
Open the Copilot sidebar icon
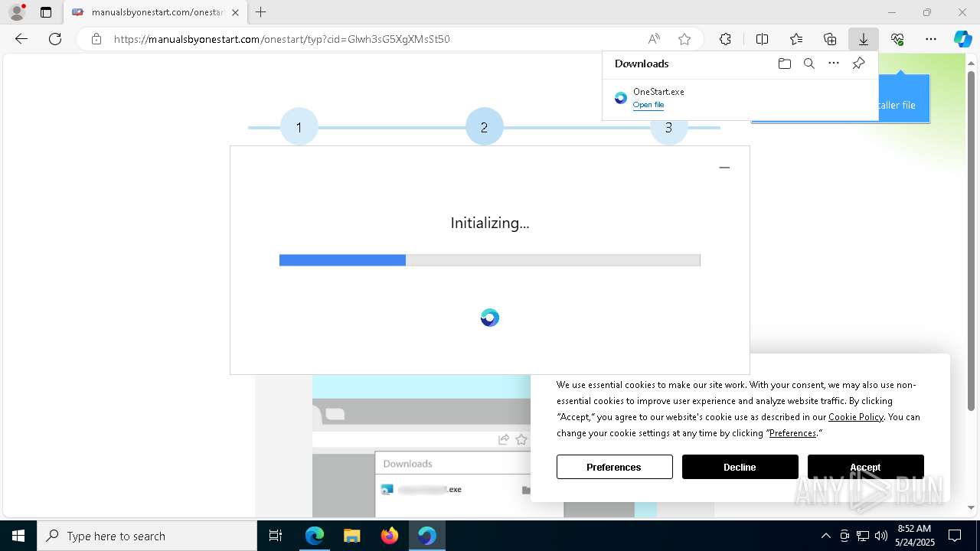pyautogui.click(x=962, y=39)
